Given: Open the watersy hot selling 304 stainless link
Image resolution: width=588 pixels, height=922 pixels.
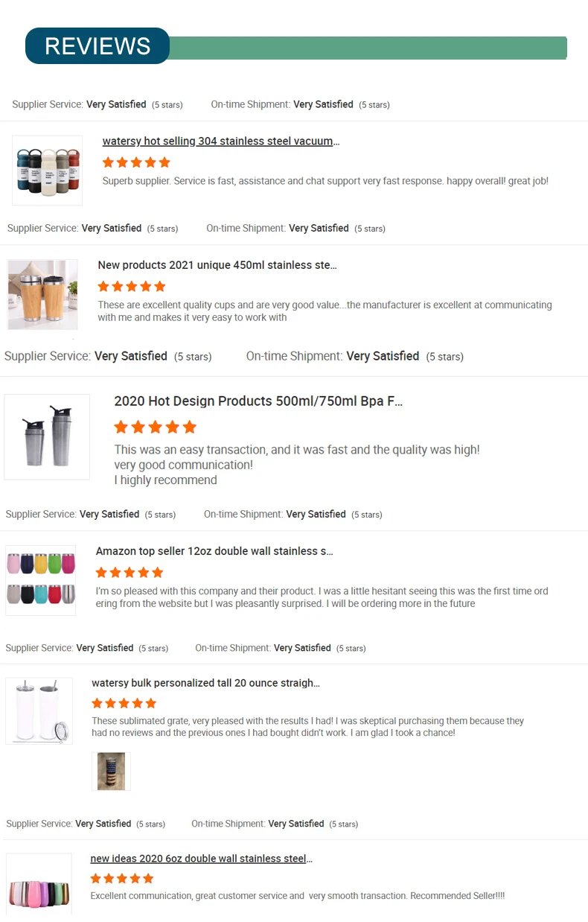Looking at the screenshot, I should pyautogui.click(x=220, y=142).
